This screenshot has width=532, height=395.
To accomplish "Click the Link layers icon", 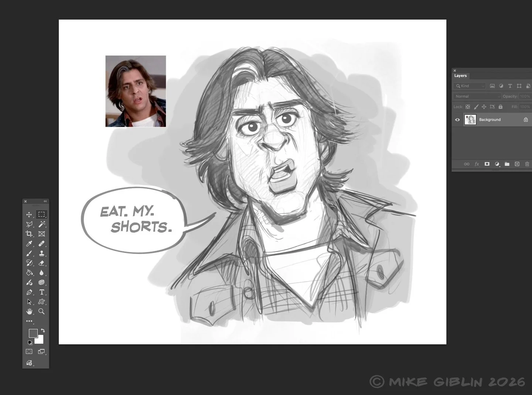I will (x=467, y=164).
